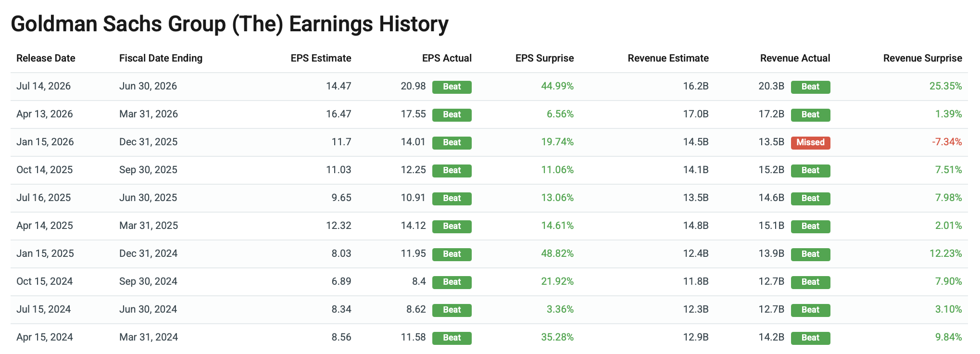Click the Dec 31, 2025 fiscal date
Viewport: 980px width, 354px height.
(148, 142)
